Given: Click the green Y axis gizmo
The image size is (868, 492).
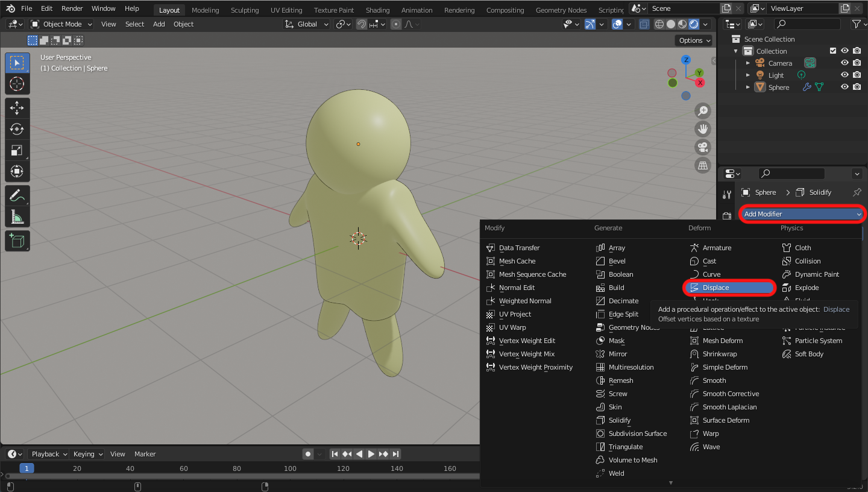Looking at the screenshot, I should [x=699, y=72].
